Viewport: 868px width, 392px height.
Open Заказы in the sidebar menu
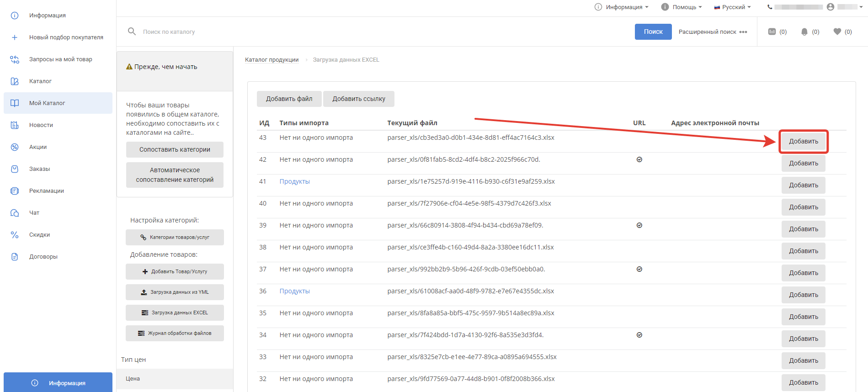(40, 169)
